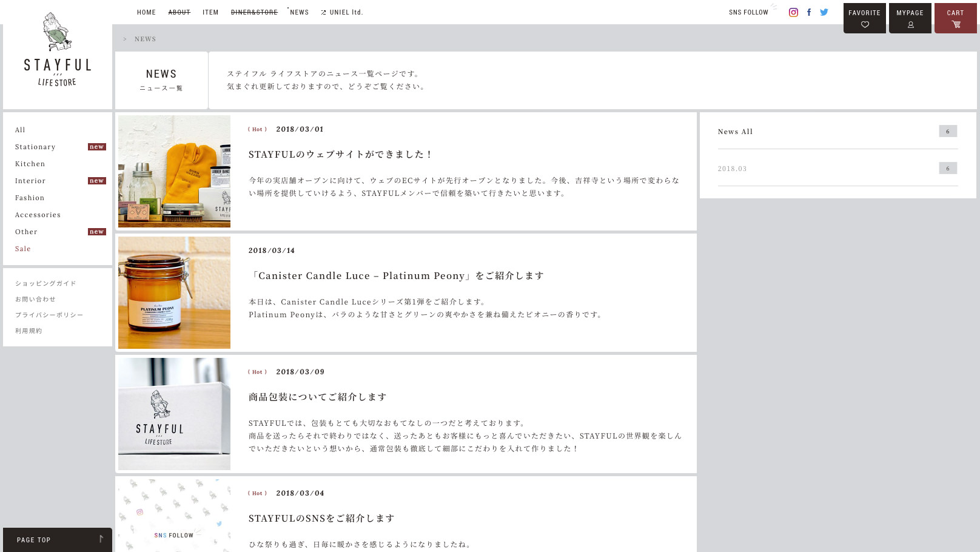This screenshot has width=980, height=552.
Task: Open the お問い合わせ link
Action: click(x=35, y=299)
